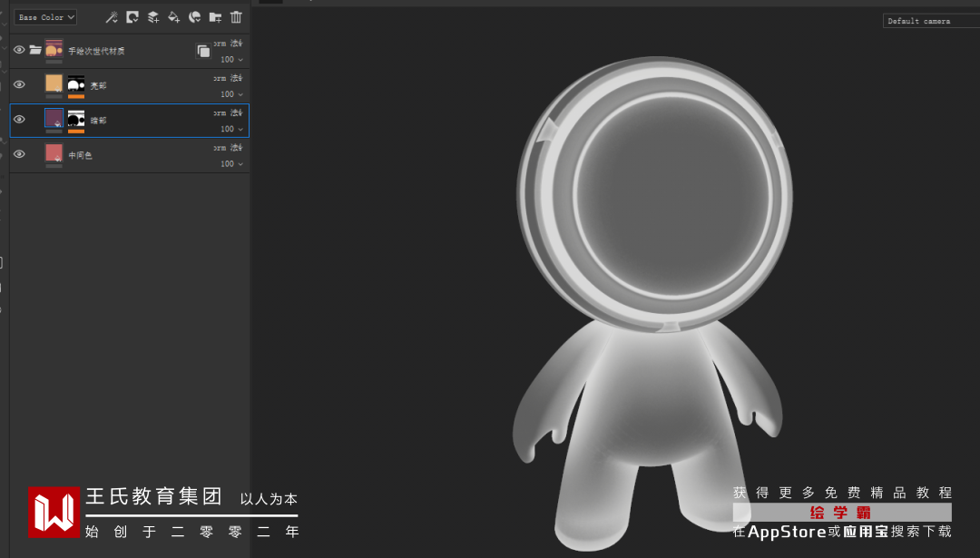Open the Default camera selector
The height and width of the screenshot is (558, 980).
click(931, 21)
